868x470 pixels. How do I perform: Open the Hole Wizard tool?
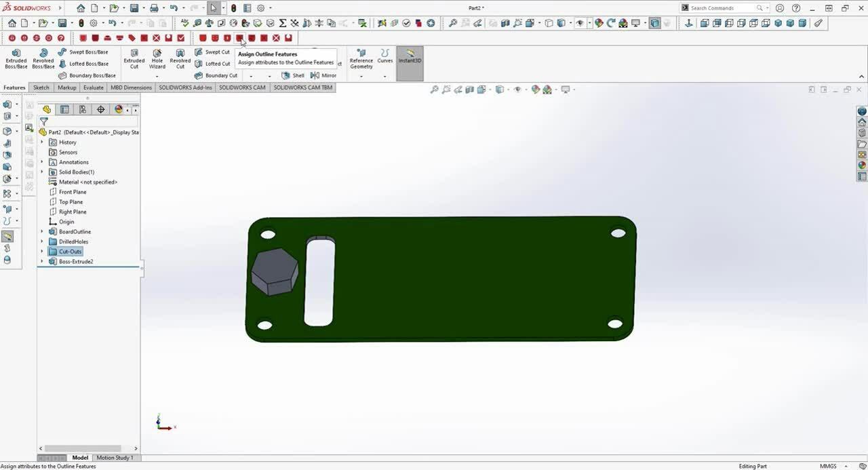coord(157,58)
